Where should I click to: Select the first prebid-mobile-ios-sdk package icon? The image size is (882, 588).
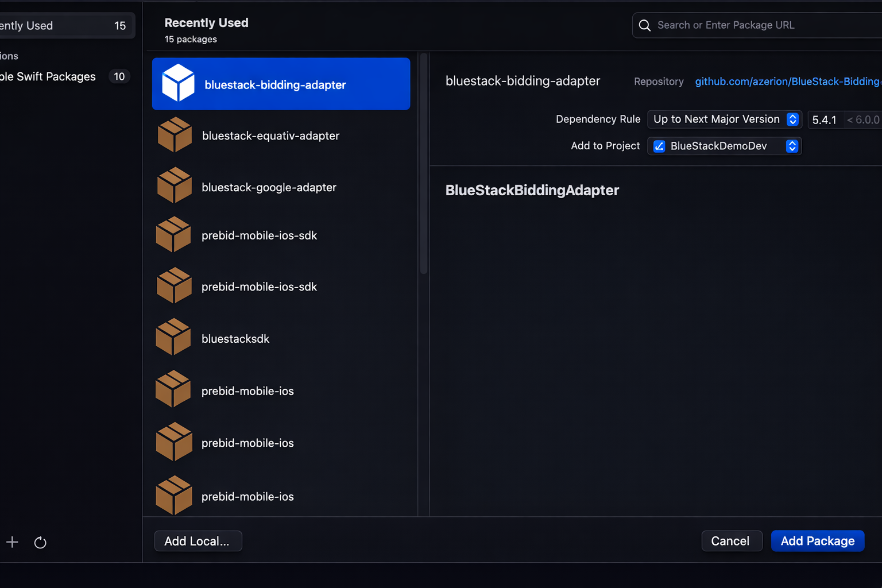click(x=174, y=234)
